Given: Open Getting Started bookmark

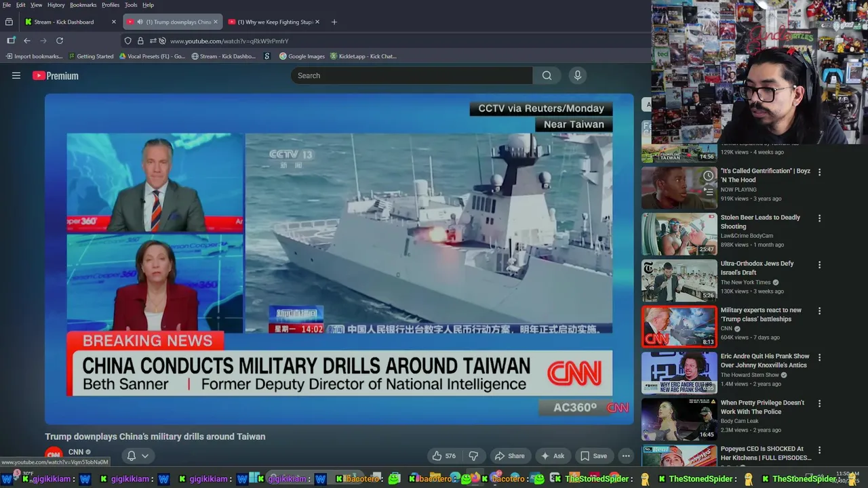Looking at the screenshot, I should pyautogui.click(x=91, y=56).
